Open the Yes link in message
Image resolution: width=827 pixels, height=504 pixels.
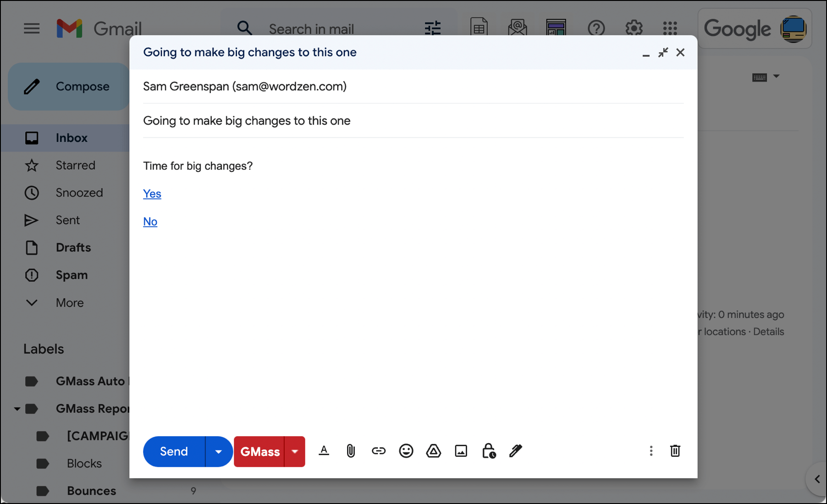pyautogui.click(x=152, y=194)
